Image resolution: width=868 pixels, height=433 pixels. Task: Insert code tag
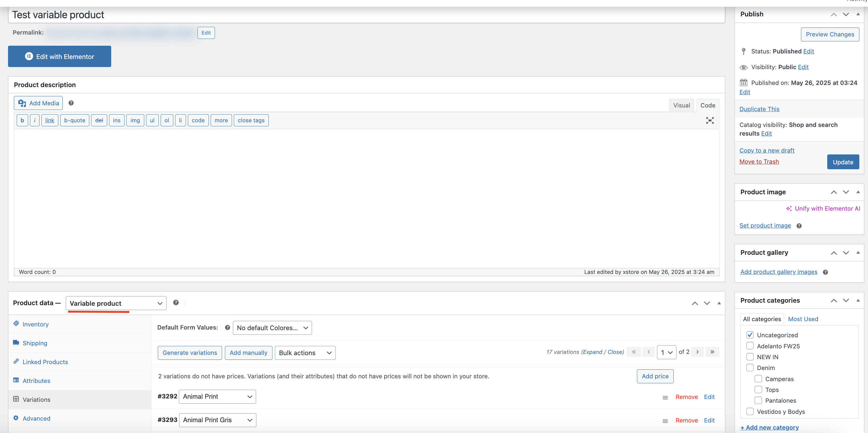(x=198, y=120)
